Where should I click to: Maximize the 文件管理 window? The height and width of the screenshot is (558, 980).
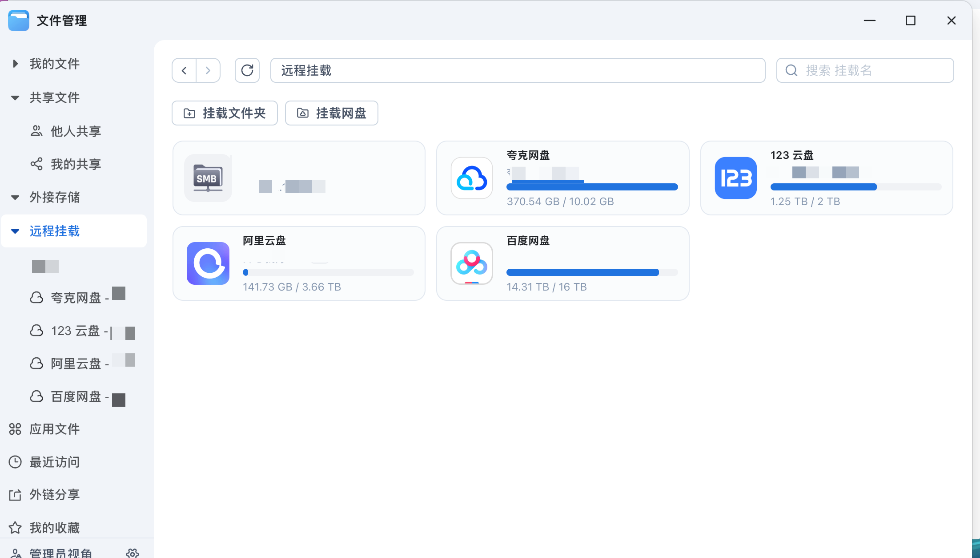(911, 20)
